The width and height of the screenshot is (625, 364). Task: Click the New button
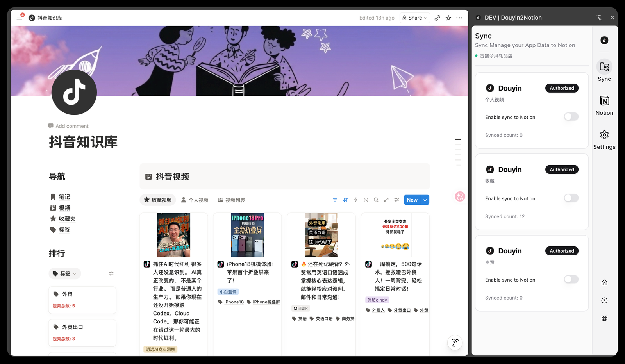tap(412, 200)
